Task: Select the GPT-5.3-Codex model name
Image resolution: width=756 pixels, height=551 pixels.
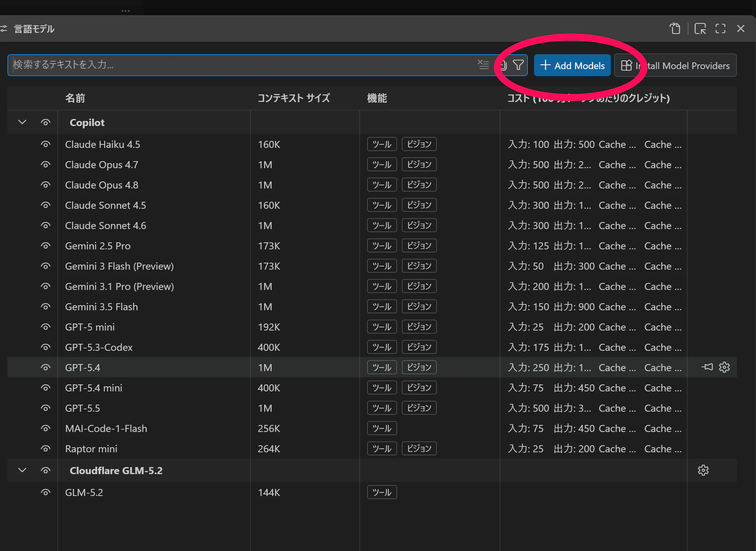Action: [x=99, y=347]
